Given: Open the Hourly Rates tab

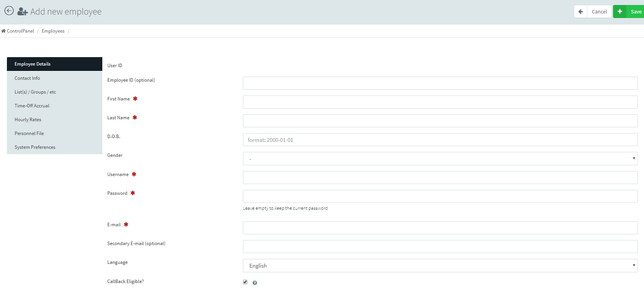Looking at the screenshot, I should (54, 119).
